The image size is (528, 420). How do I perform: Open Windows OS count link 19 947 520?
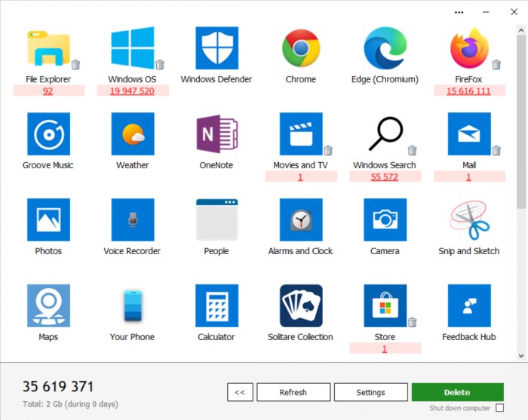click(x=132, y=91)
